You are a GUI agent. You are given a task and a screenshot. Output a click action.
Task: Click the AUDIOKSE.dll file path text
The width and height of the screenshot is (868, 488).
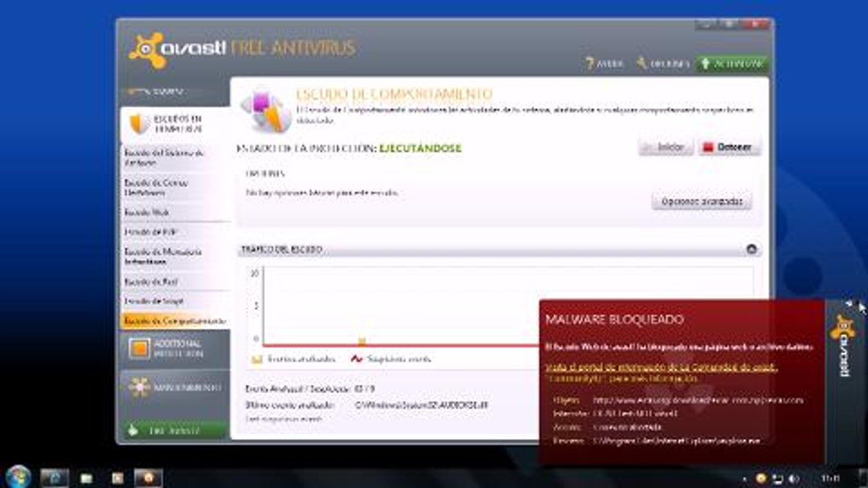click(x=422, y=405)
